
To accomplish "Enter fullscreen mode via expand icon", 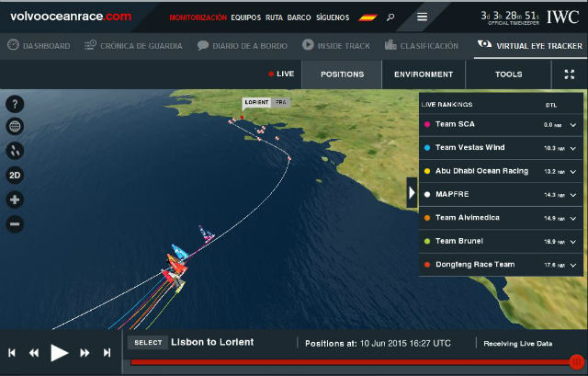I will (x=570, y=74).
